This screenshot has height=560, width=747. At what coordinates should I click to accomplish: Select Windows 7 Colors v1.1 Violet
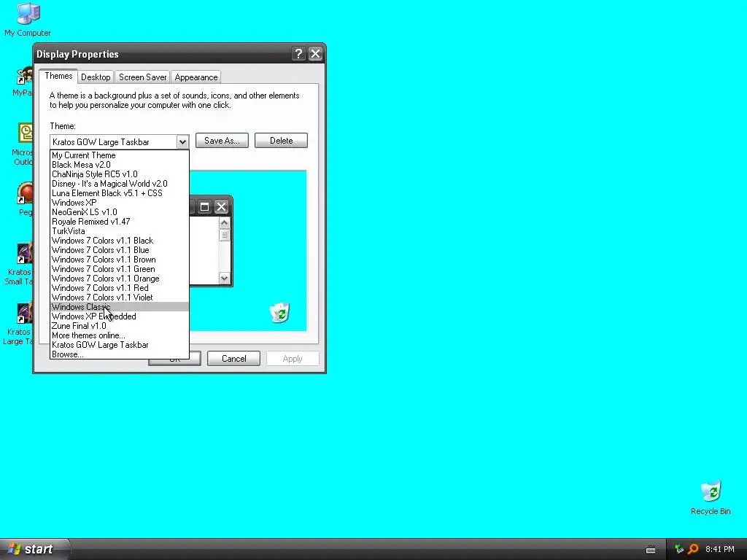[120, 297]
